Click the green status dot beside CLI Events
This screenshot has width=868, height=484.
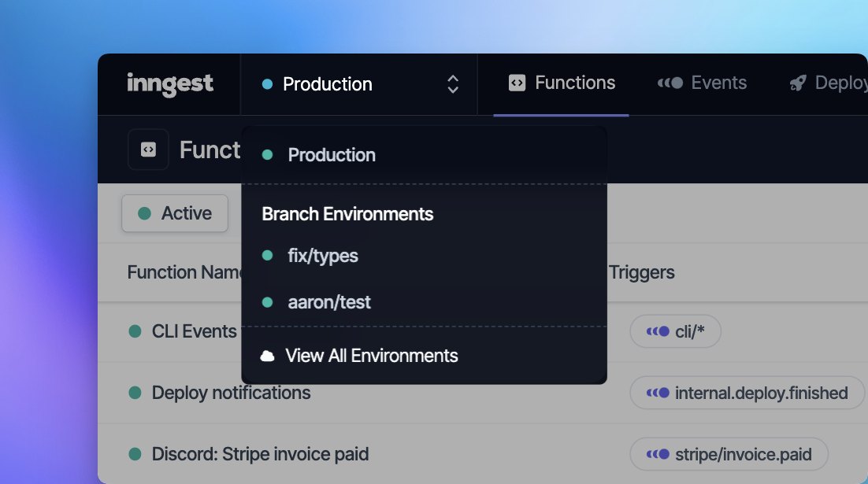coord(135,331)
